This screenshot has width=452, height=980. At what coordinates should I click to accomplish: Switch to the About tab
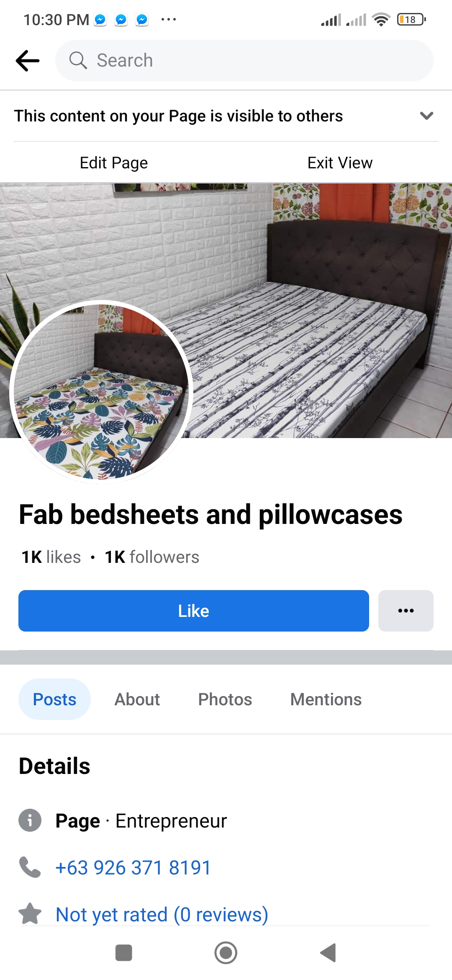tap(137, 699)
